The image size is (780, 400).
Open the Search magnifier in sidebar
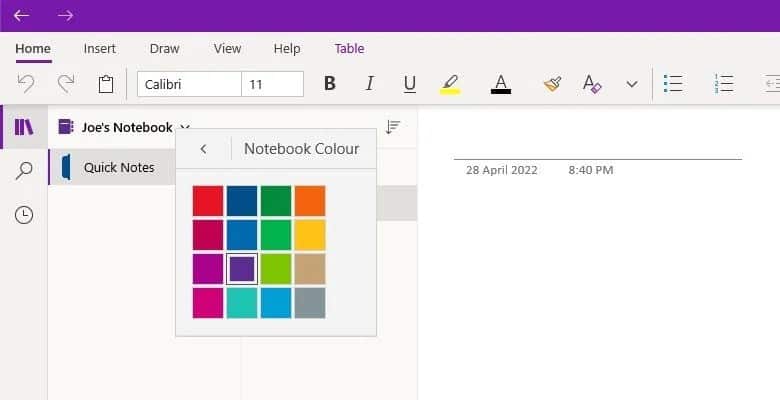click(x=23, y=171)
